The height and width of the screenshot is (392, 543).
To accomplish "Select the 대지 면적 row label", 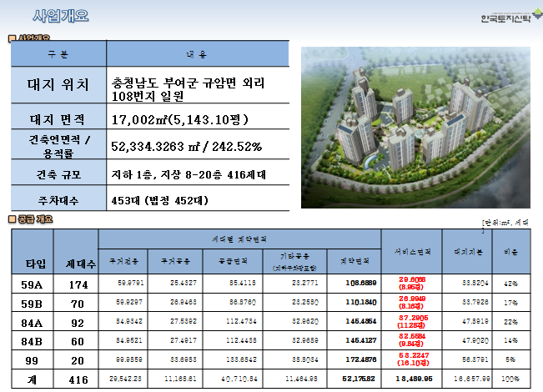I will pos(58,119).
